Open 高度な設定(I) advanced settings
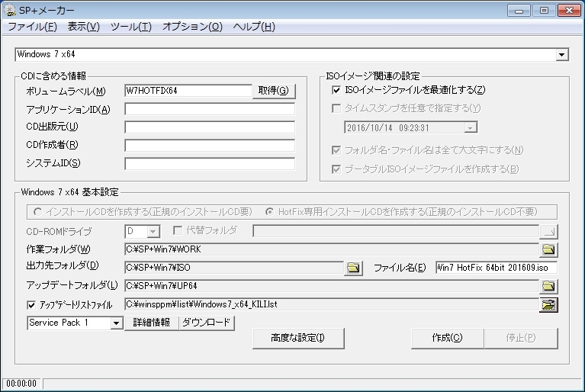This screenshot has width=585, height=392. (298, 338)
